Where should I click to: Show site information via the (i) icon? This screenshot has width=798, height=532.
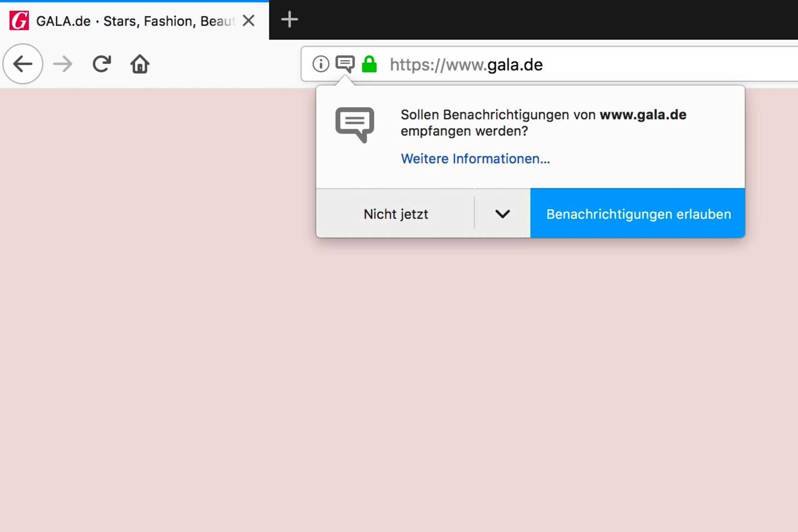click(x=321, y=64)
